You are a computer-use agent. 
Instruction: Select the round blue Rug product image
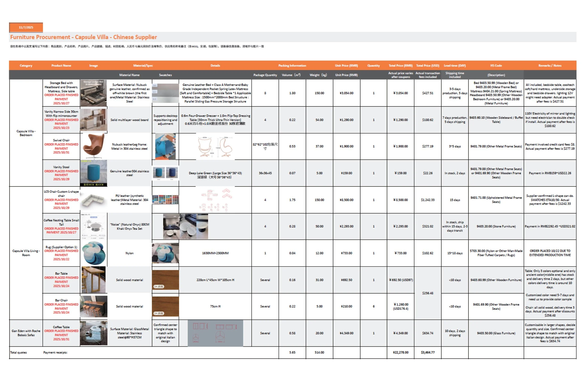coord(93,253)
